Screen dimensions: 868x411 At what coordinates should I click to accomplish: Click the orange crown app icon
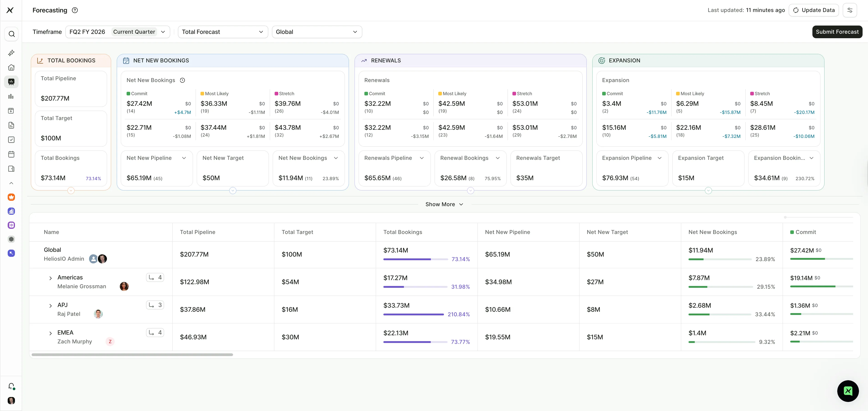pos(12,197)
